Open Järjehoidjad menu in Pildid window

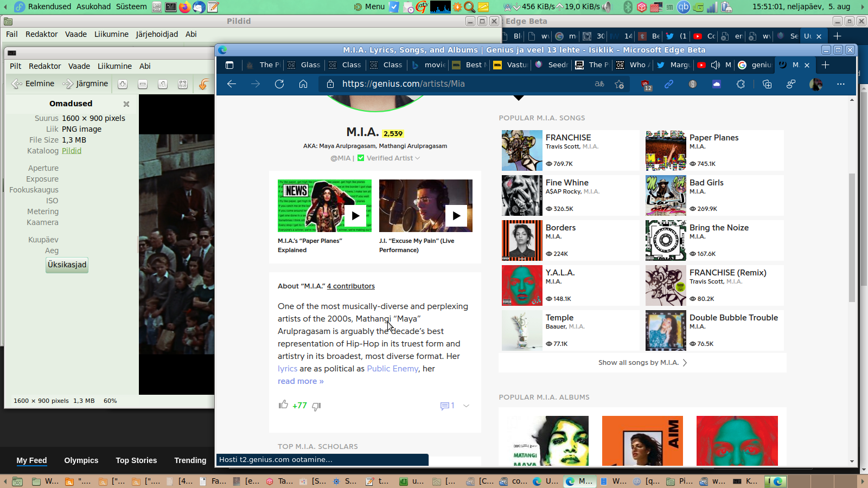click(x=157, y=34)
